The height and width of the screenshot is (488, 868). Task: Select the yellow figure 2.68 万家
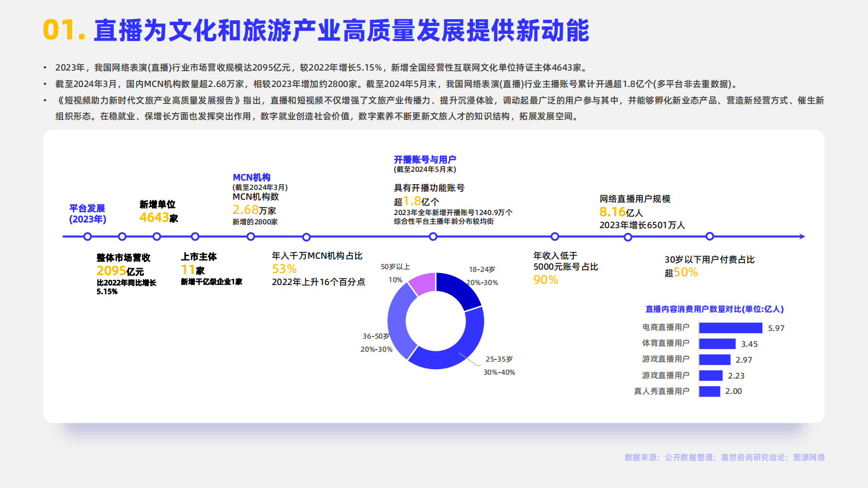coord(254,210)
